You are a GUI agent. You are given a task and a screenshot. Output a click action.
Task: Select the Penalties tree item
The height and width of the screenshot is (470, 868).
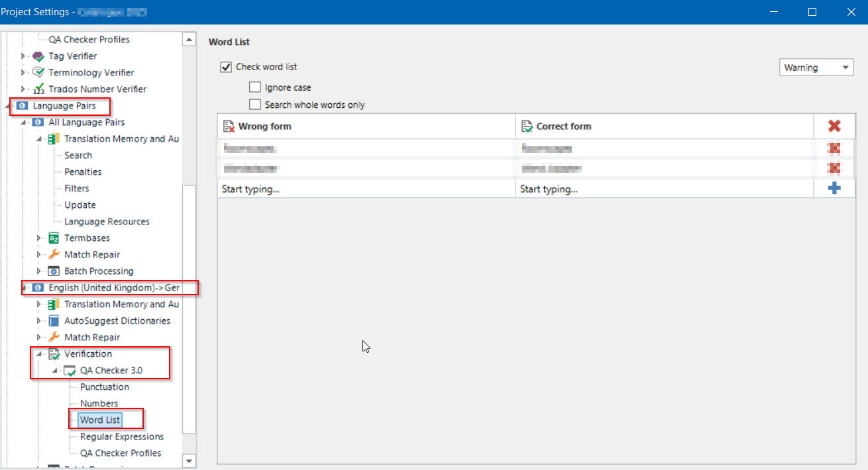tap(83, 172)
